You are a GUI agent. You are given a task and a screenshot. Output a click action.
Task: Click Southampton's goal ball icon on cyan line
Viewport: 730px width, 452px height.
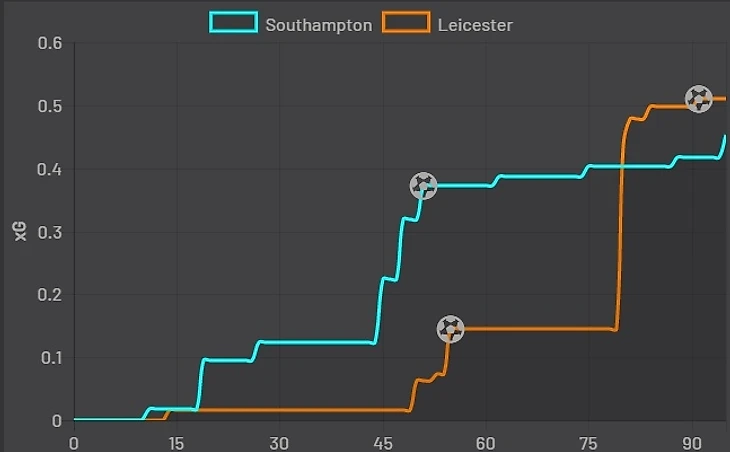[x=423, y=185]
